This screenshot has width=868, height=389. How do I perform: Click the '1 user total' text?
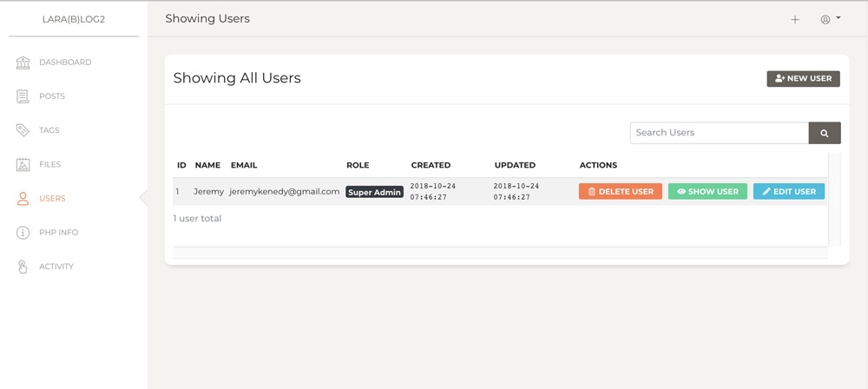tap(197, 219)
